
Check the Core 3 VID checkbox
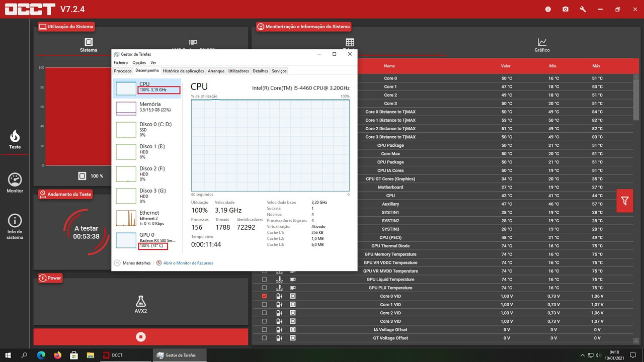[264, 321]
